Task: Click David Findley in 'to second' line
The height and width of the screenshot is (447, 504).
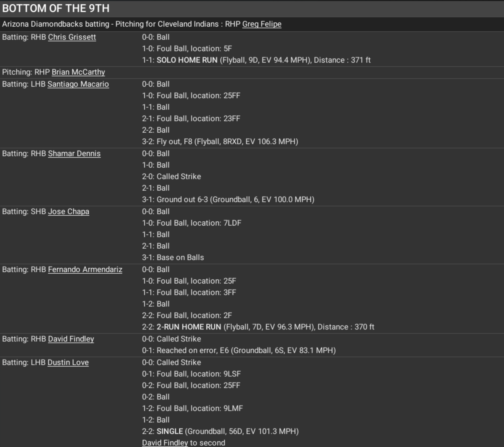Action: pyautogui.click(x=165, y=443)
